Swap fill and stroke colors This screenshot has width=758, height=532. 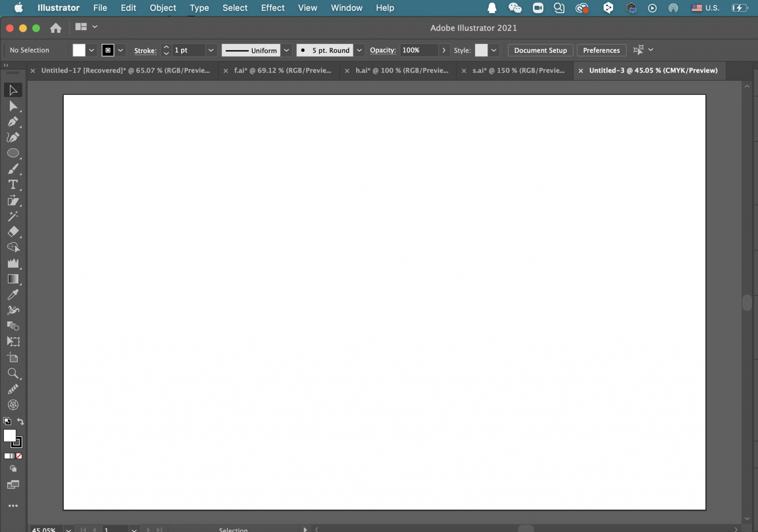coord(20,422)
